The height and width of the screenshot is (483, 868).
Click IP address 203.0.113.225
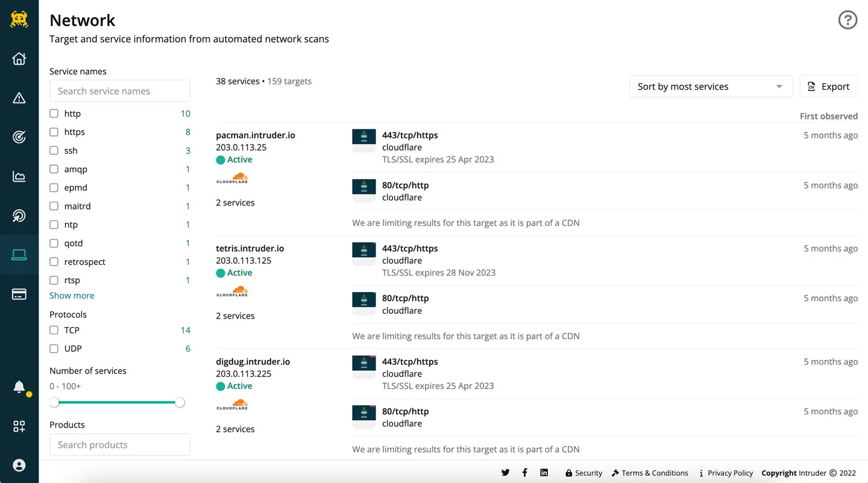pos(244,374)
